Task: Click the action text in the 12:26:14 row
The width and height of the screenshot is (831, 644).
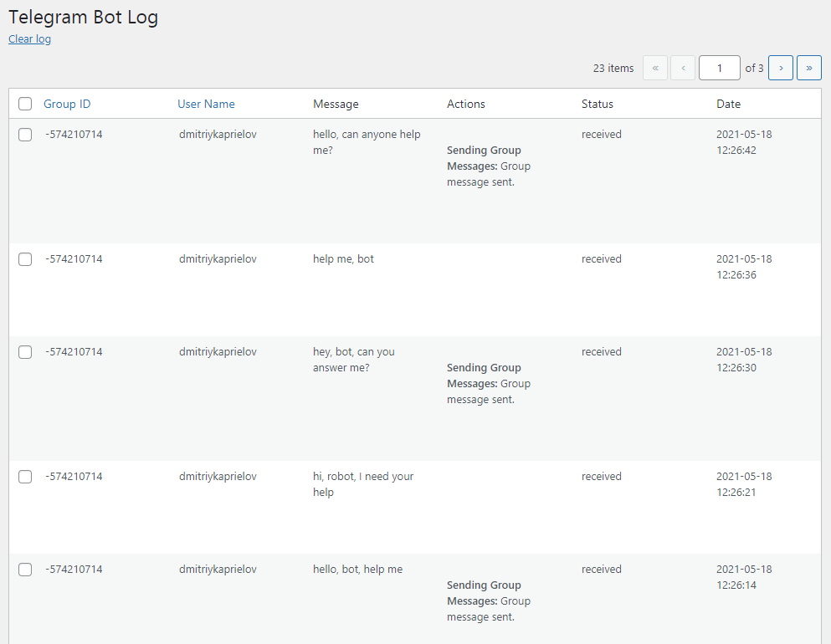Action: 489,601
